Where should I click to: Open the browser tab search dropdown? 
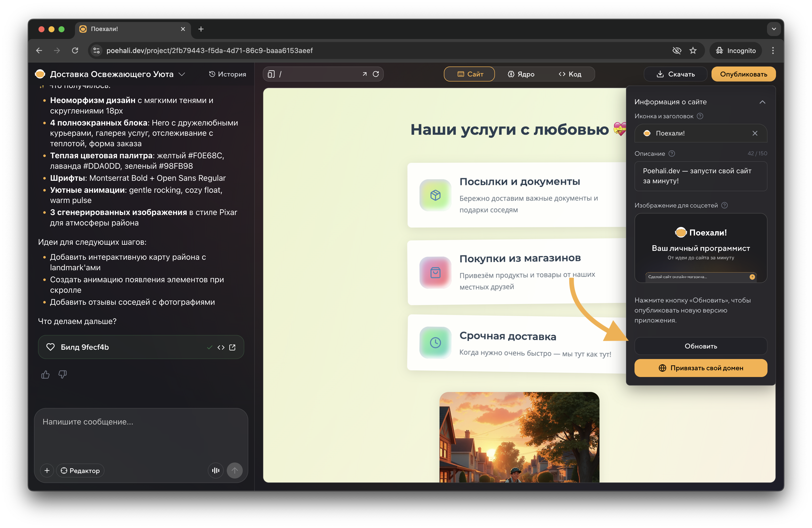pyautogui.click(x=774, y=29)
